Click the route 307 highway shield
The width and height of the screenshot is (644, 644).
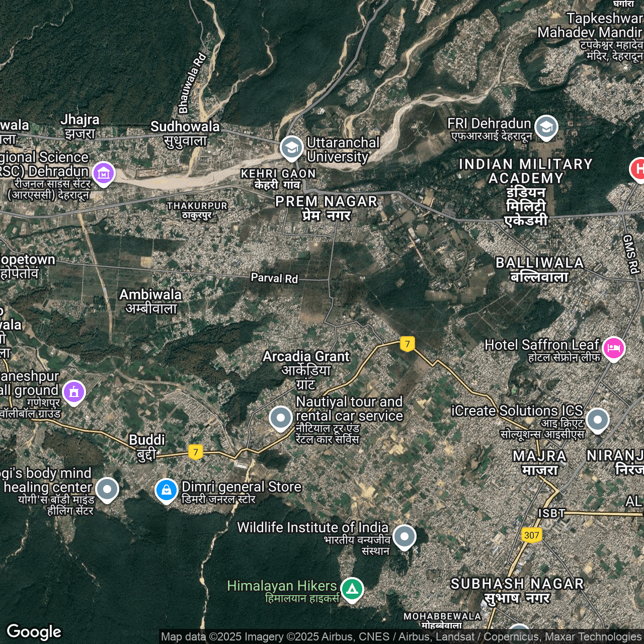coord(531,535)
